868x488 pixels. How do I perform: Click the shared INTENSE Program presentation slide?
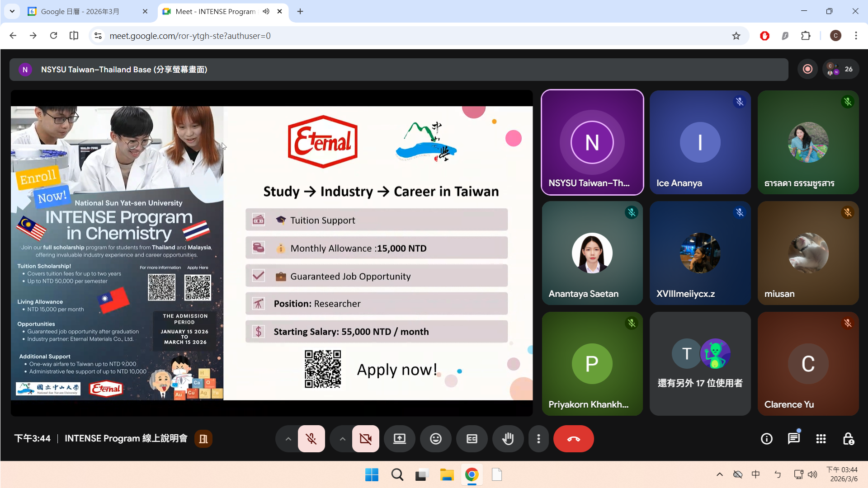click(272, 253)
